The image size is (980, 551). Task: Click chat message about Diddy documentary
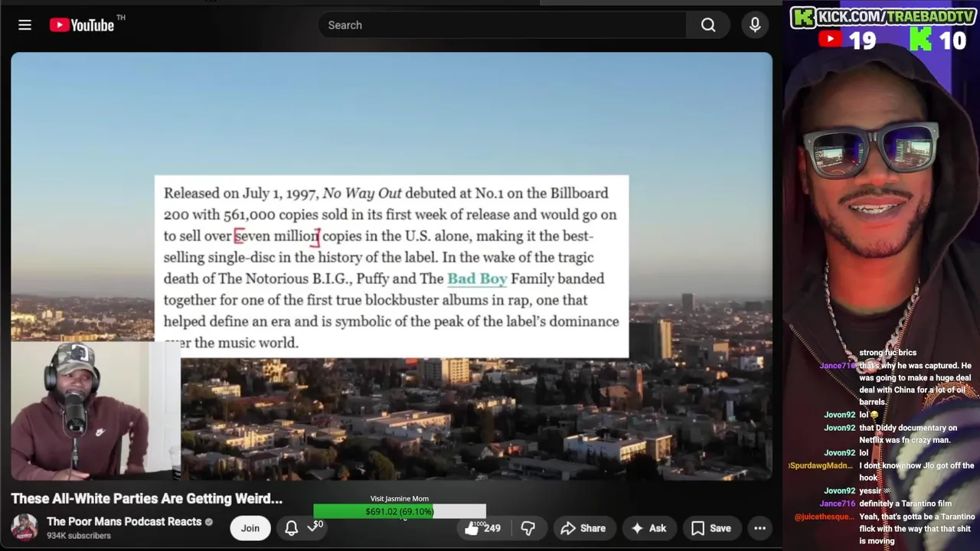(908, 434)
